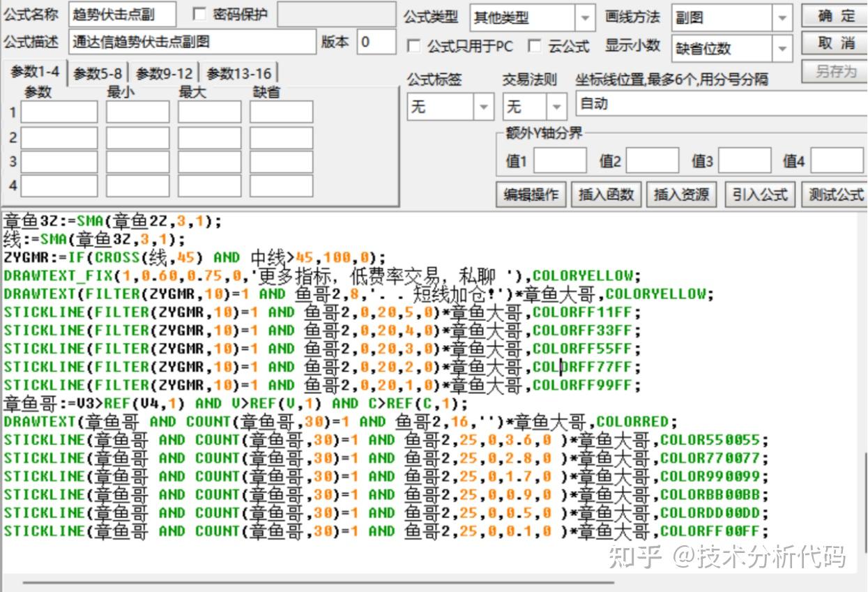Image resolution: width=868 pixels, height=592 pixels.
Task: Click the 另存为 button
Action: (835, 70)
